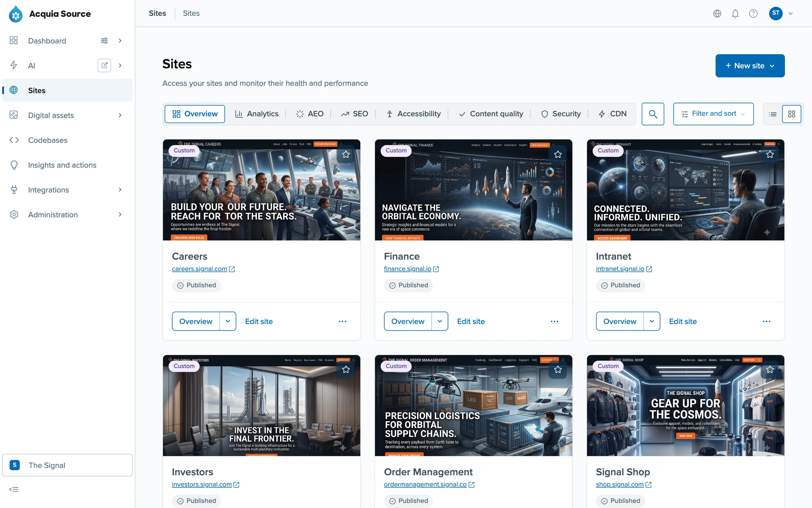
Task: Expand the AI submenu chevron
Action: click(120, 65)
